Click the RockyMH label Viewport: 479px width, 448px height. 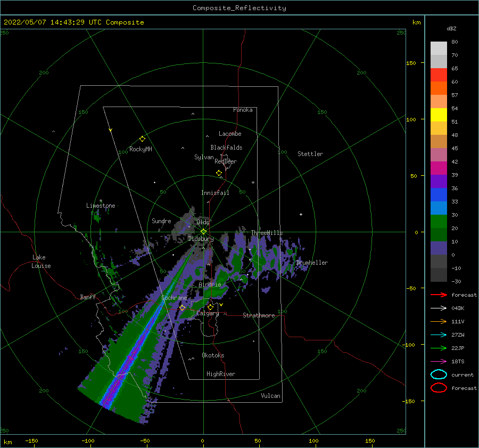point(141,149)
